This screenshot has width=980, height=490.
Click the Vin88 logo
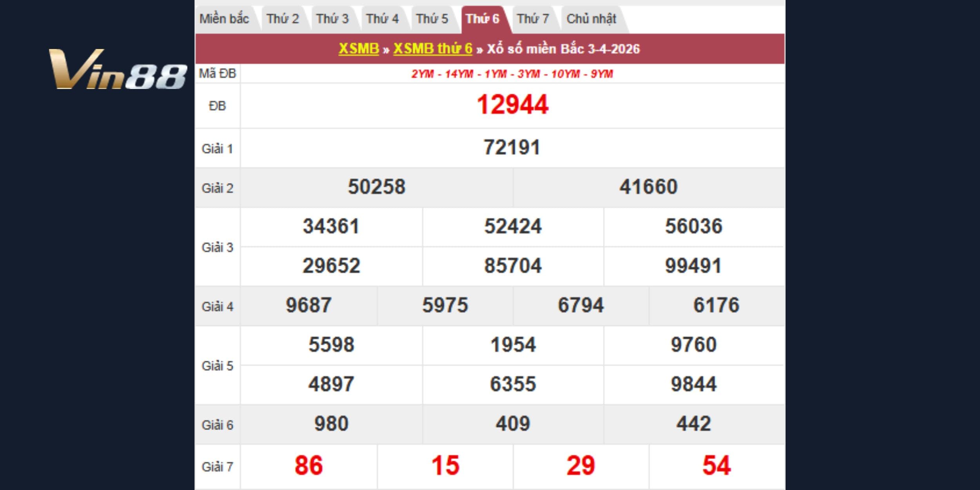(118, 69)
